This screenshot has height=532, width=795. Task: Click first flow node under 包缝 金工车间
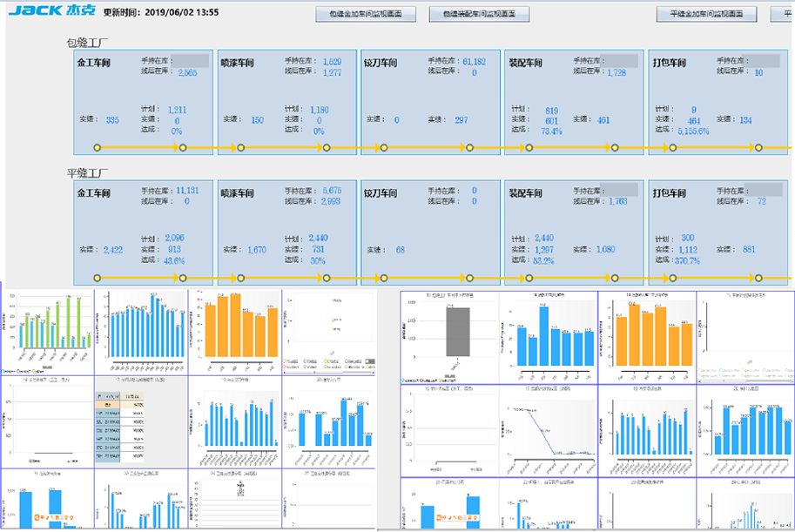(x=98, y=148)
